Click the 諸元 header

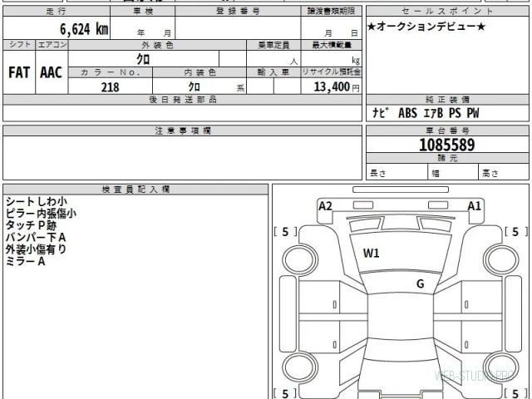(447, 158)
